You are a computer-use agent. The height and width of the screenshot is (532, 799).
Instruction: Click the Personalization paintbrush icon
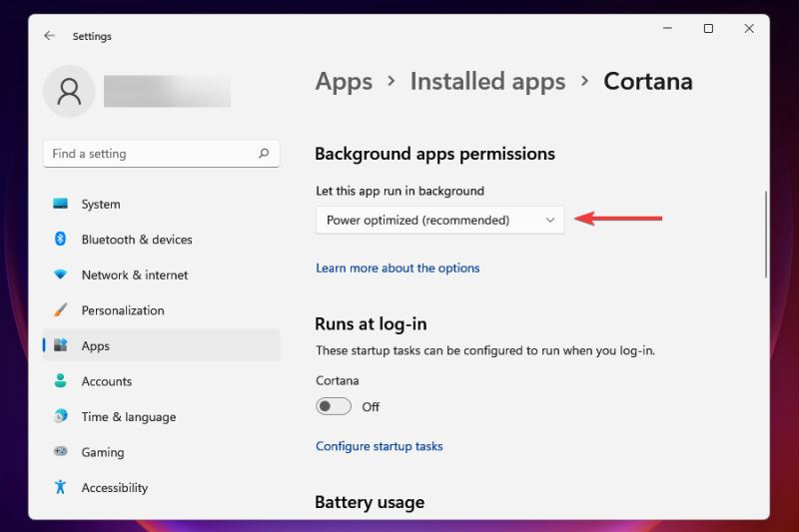[x=61, y=310]
